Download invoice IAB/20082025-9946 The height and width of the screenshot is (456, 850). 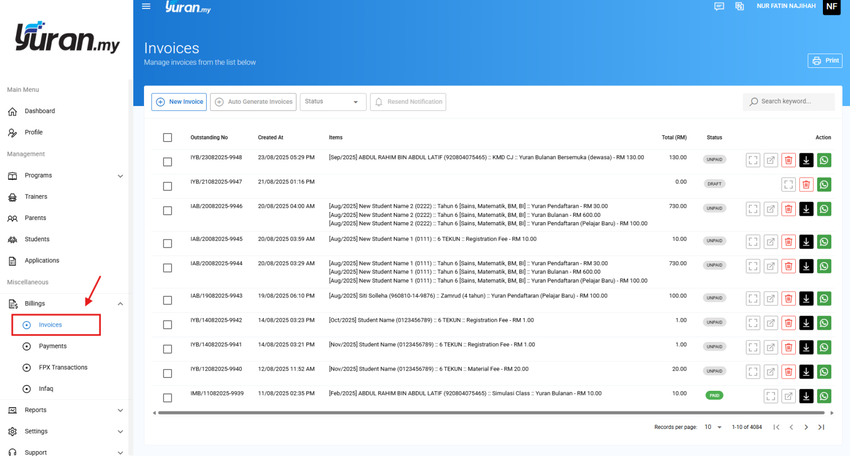[x=806, y=209]
